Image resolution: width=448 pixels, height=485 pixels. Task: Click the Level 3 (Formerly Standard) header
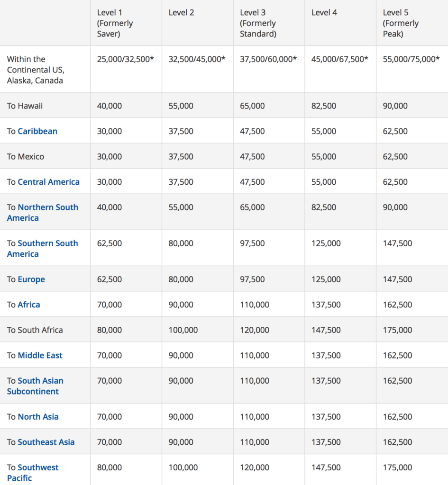coord(258,23)
